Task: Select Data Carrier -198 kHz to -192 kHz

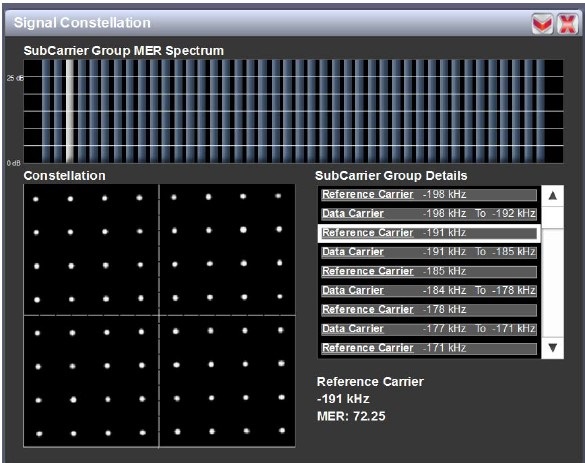Action: click(429, 213)
